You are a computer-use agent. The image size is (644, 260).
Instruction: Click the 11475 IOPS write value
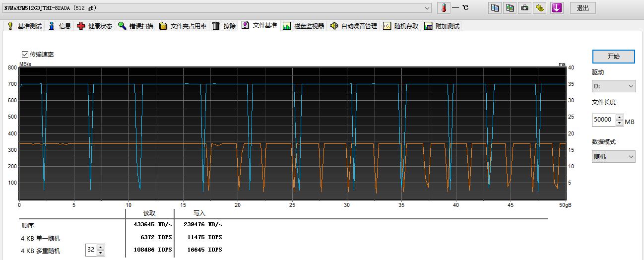[204, 237]
